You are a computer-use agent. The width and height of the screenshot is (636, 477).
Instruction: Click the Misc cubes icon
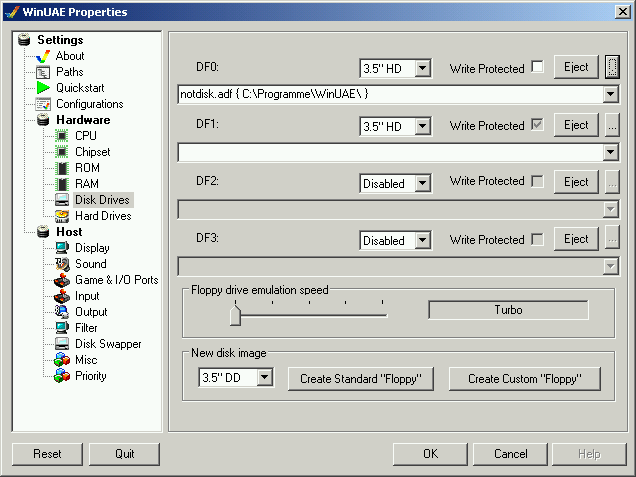[x=62, y=360]
